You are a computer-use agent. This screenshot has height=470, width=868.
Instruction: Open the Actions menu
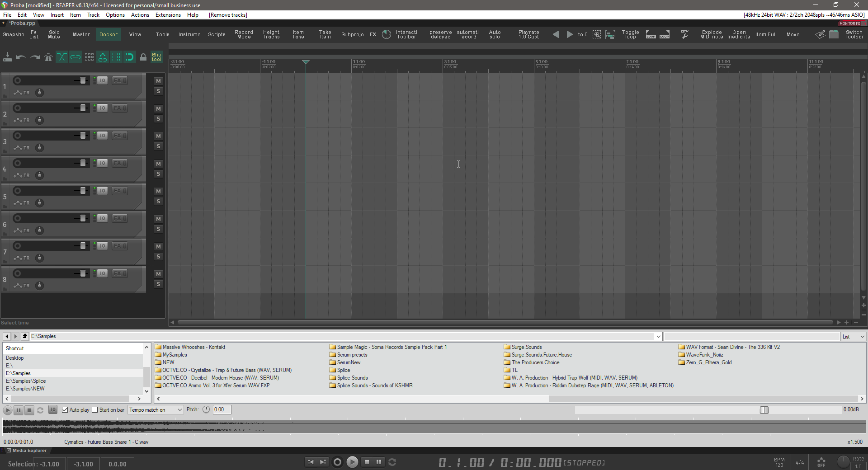tap(140, 15)
